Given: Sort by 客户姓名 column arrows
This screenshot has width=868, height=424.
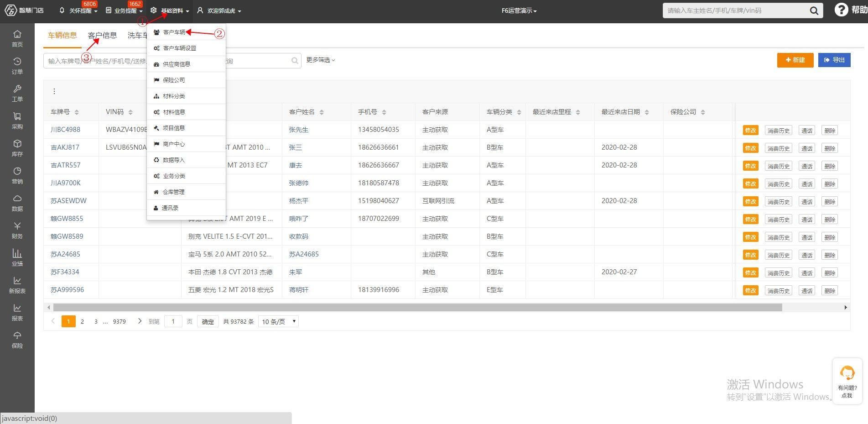Looking at the screenshot, I should click(322, 112).
